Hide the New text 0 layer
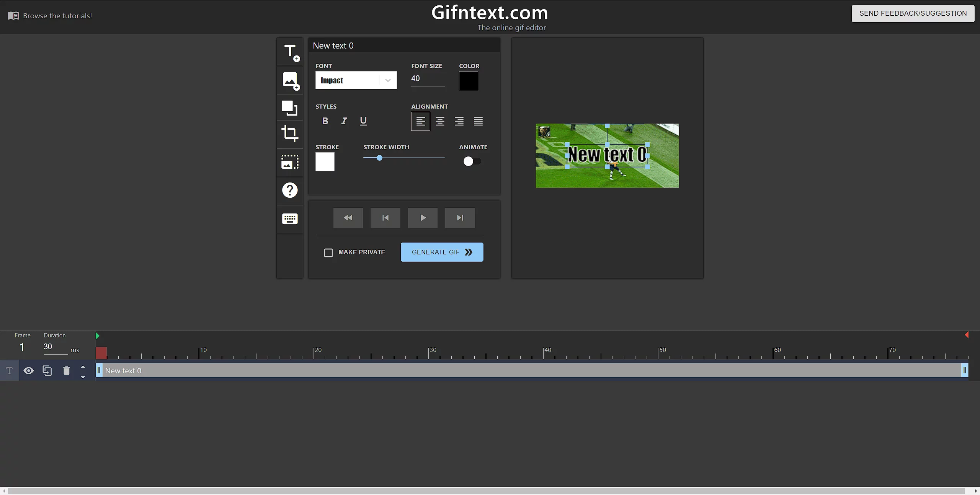 coord(29,371)
